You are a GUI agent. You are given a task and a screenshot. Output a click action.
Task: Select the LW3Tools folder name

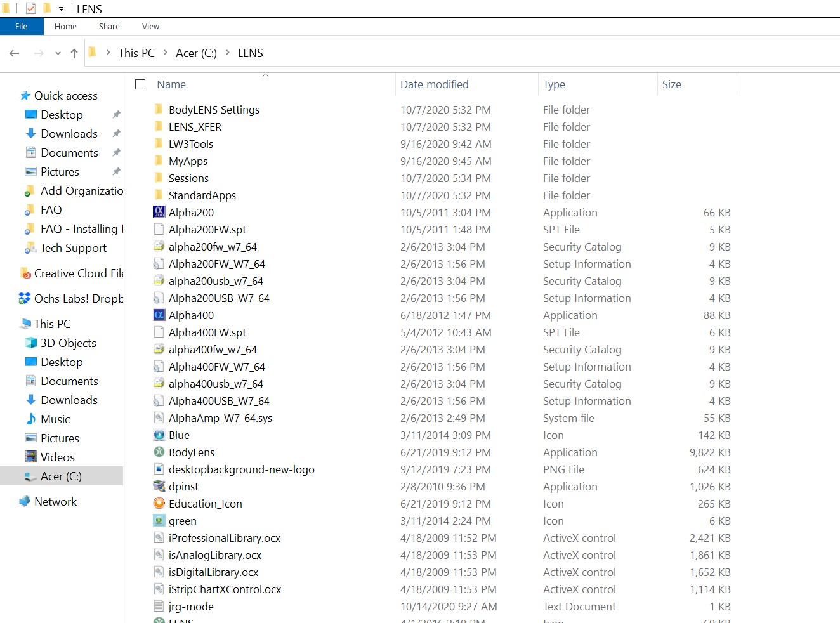point(191,143)
